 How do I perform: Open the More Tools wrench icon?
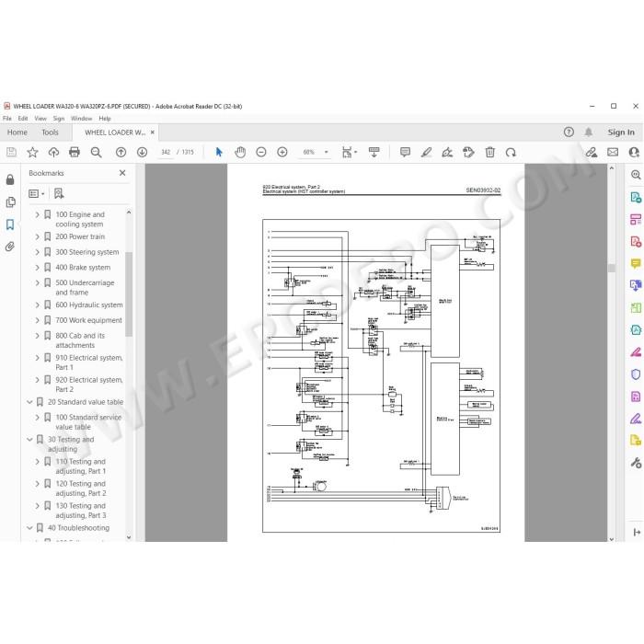(636, 463)
